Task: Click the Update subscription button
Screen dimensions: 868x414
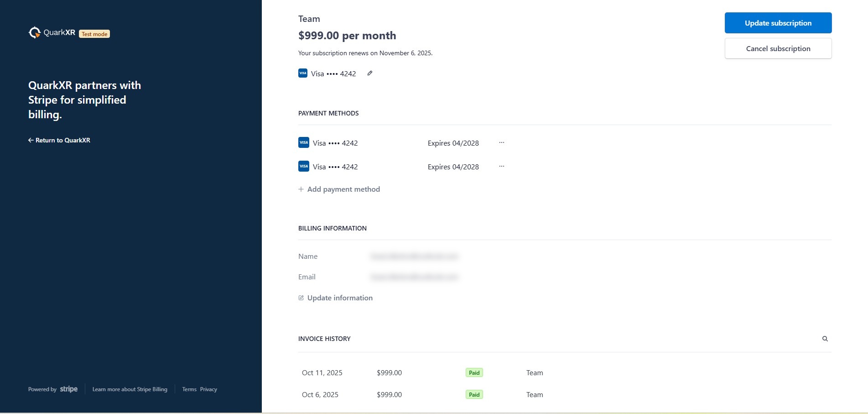Action: (x=778, y=23)
